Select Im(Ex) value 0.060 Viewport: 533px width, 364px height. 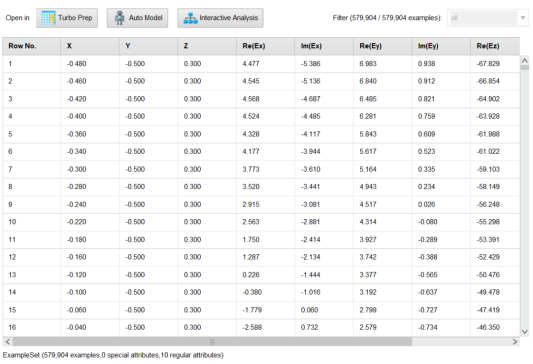click(309, 310)
